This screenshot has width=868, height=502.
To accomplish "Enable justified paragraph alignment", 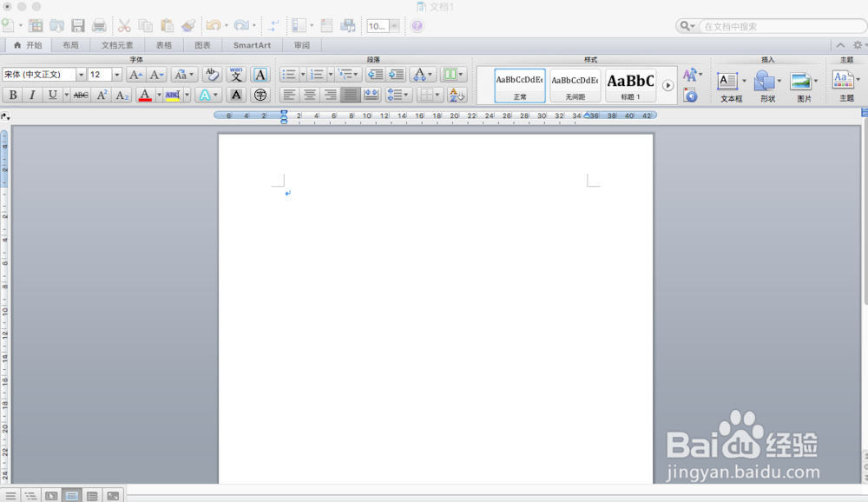I will [x=349, y=94].
